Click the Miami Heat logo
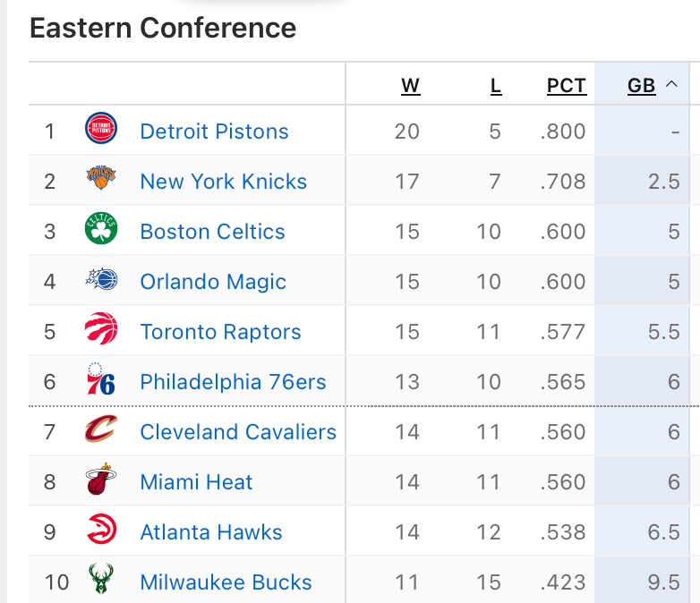700x603 pixels. [x=101, y=481]
